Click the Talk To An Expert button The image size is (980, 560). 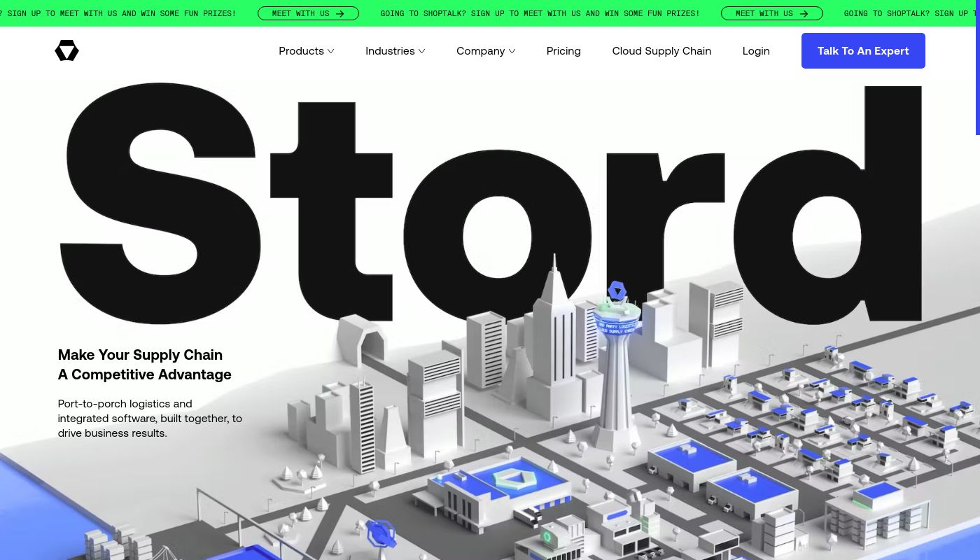coord(863,50)
